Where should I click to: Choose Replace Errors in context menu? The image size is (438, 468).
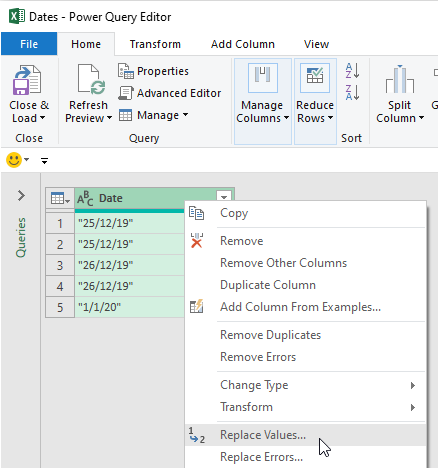[306, 457]
